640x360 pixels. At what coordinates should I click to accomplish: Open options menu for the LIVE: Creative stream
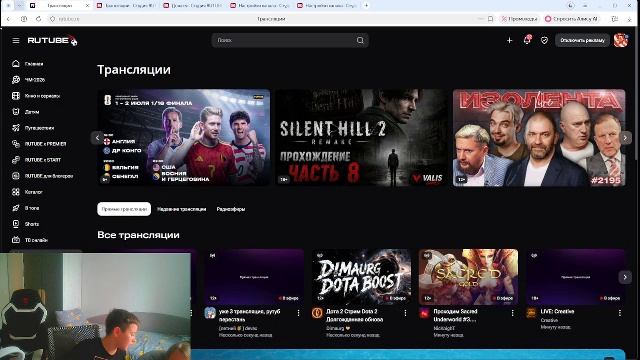620,313
